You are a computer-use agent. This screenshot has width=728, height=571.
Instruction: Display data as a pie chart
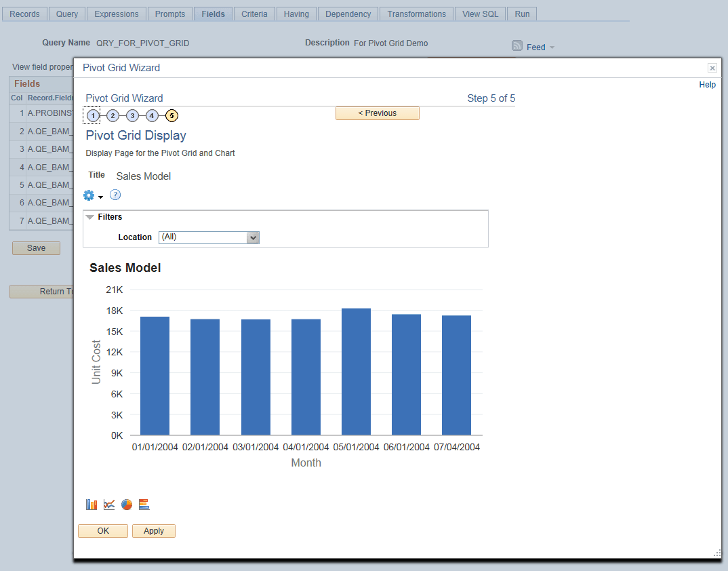click(127, 504)
